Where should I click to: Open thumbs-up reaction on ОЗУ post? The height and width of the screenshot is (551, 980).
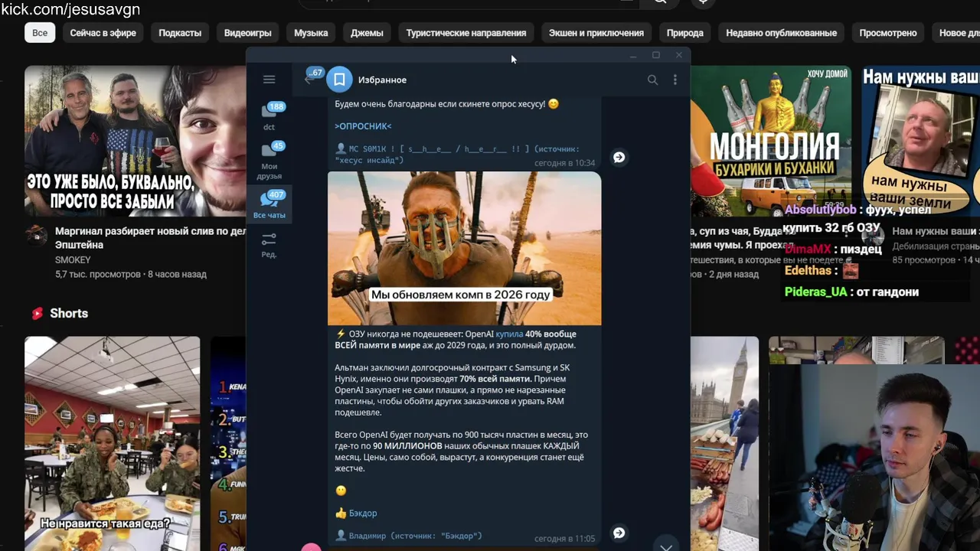[x=341, y=514]
